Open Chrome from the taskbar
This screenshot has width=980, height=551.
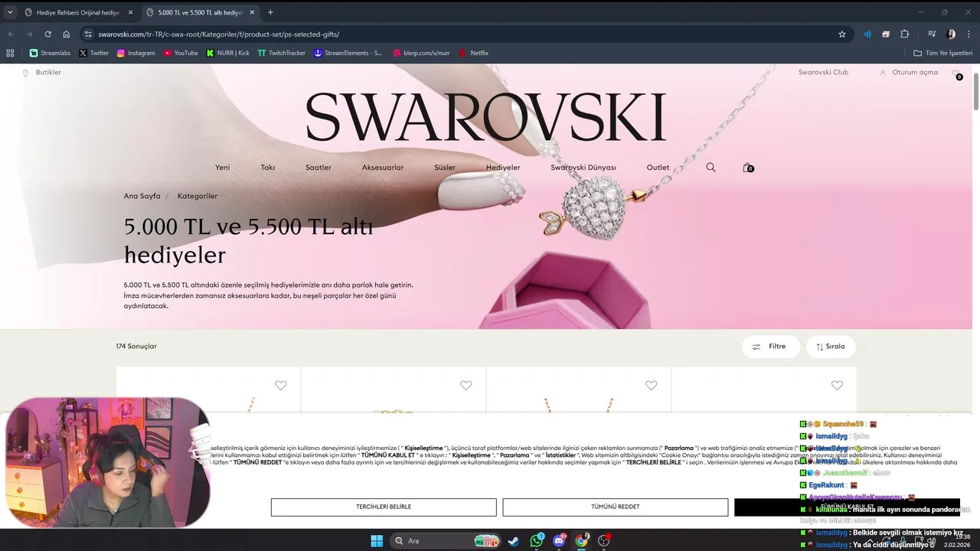[582, 541]
